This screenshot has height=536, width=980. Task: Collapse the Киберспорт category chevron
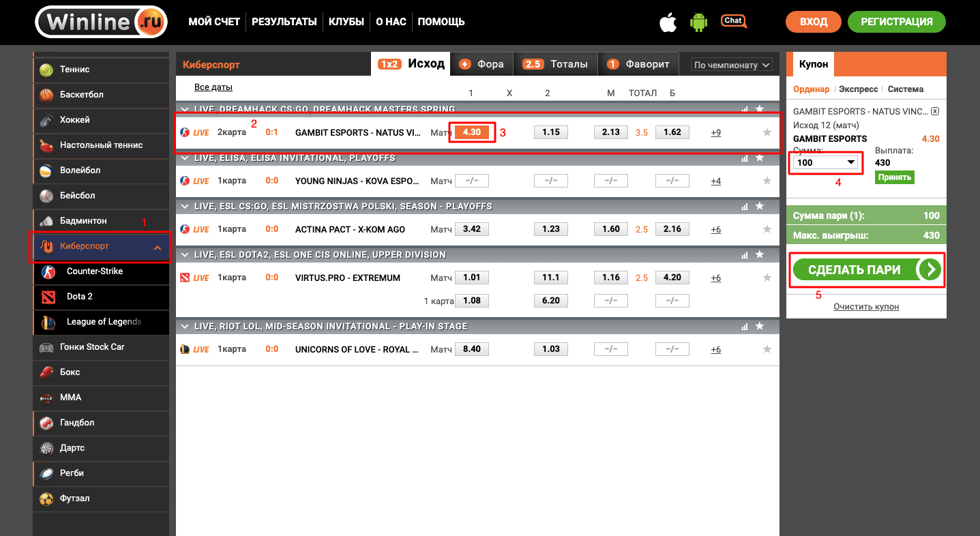click(158, 247)
